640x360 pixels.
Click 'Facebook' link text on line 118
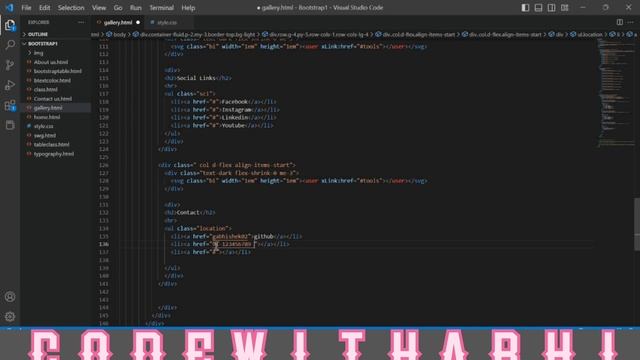click(x=234, y=102)
